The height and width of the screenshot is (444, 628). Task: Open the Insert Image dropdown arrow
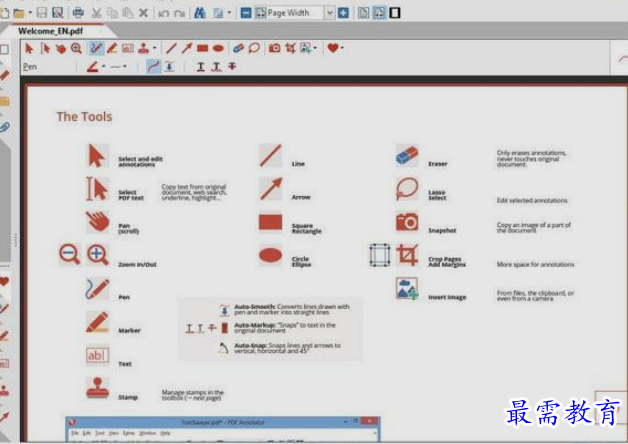pos(315,48)
